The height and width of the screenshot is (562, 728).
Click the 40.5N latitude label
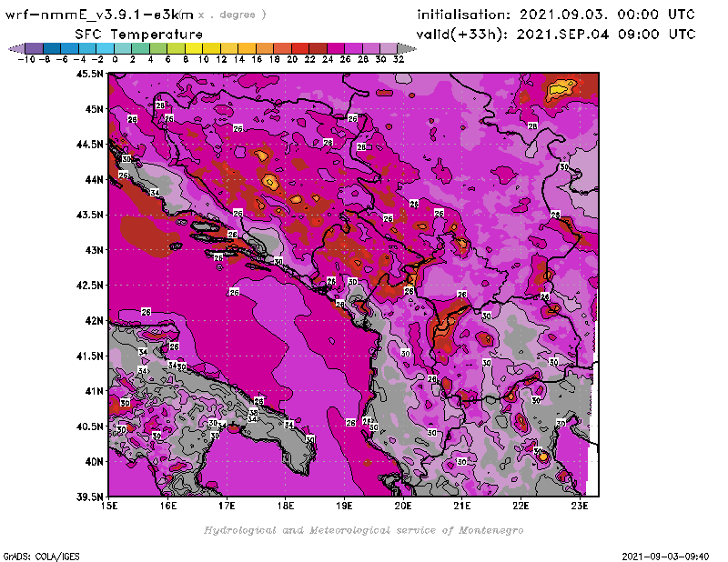pos(89,427)
